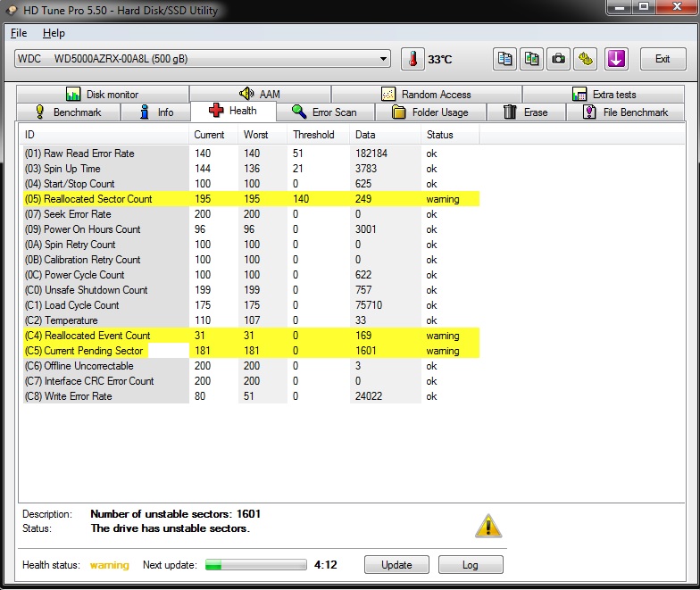Select the (0B) Calibration Retry Count row
The image size is (700, 590).
pos(252,260)
